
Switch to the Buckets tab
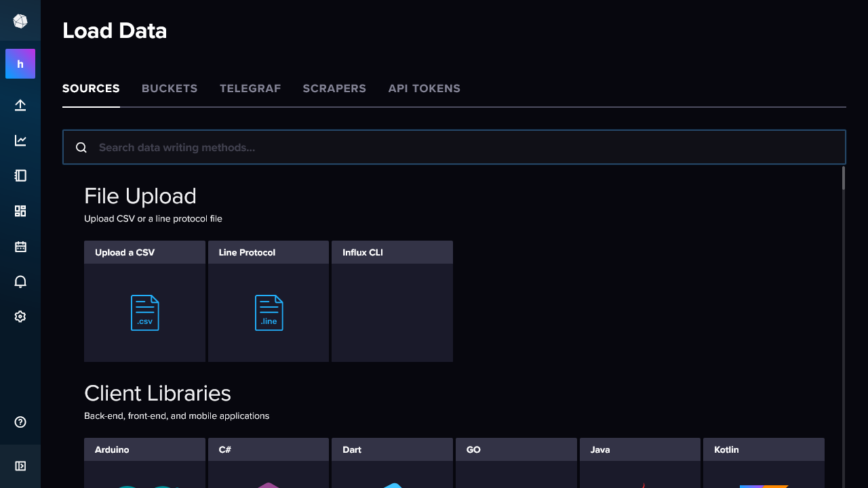[170, 89]
